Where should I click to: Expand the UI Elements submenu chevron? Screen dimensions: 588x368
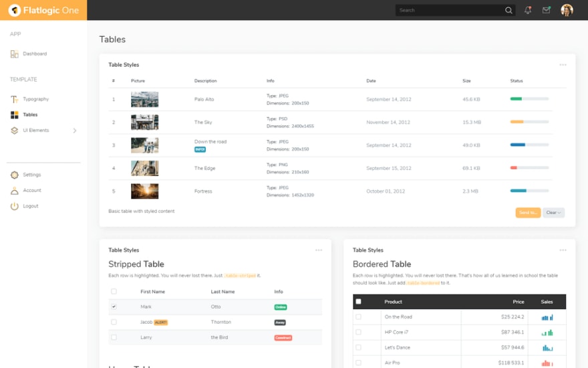point(75,130)
